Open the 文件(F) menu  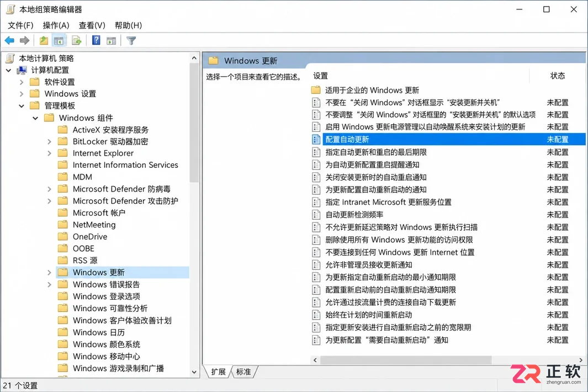20,25
